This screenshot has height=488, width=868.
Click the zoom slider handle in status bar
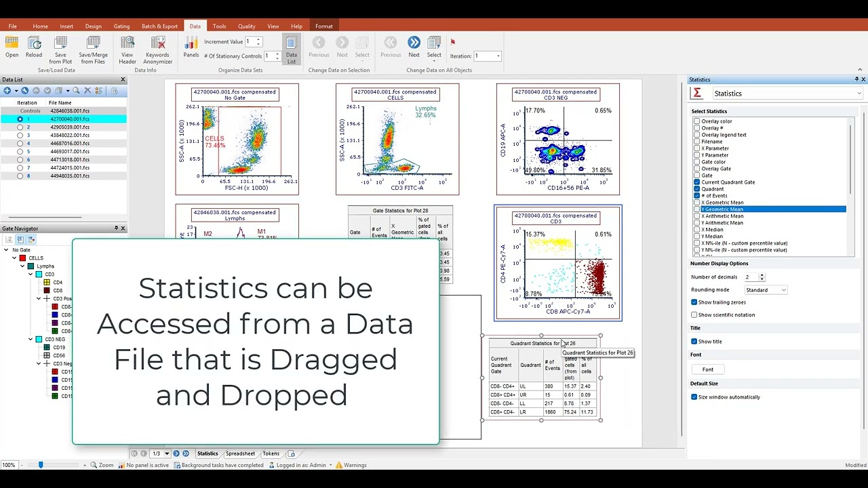pyautogui.click(x=41, y=465)
